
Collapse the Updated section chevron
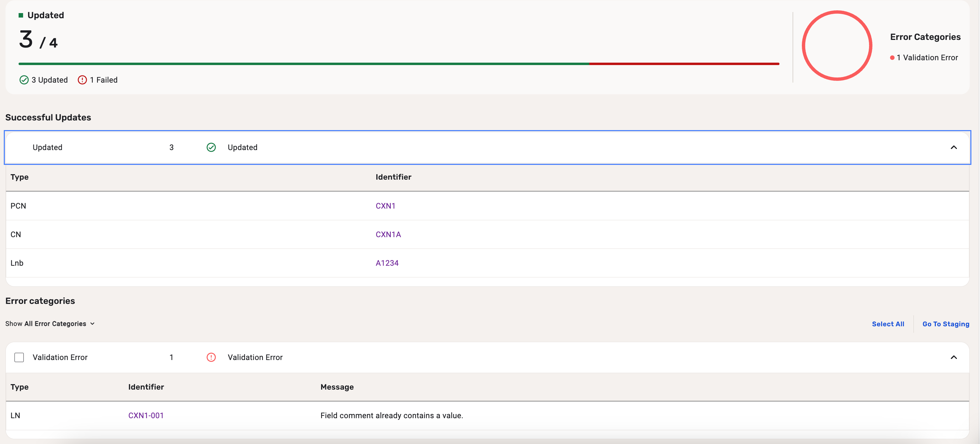953,148
